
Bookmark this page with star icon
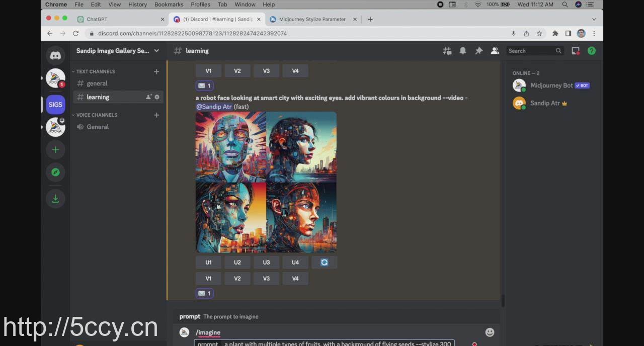click(x=539, y=33)
